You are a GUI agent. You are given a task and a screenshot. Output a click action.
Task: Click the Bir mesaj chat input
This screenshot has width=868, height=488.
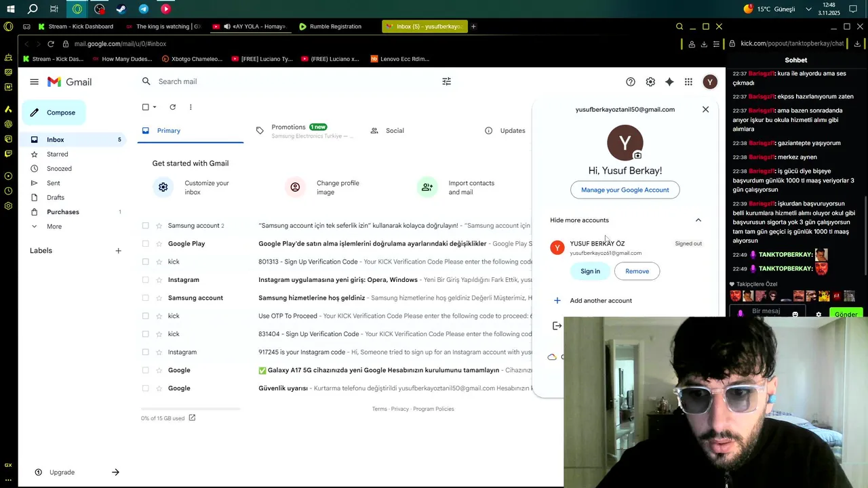(x=766, y=312)
